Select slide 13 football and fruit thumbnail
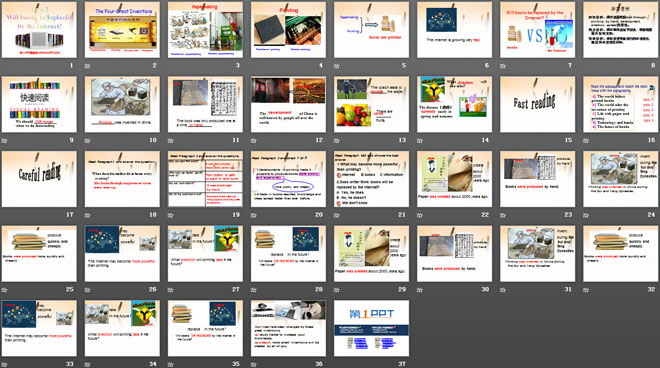Screen dimensions: 660x368 pyautogui.click(x=371, y=104)
